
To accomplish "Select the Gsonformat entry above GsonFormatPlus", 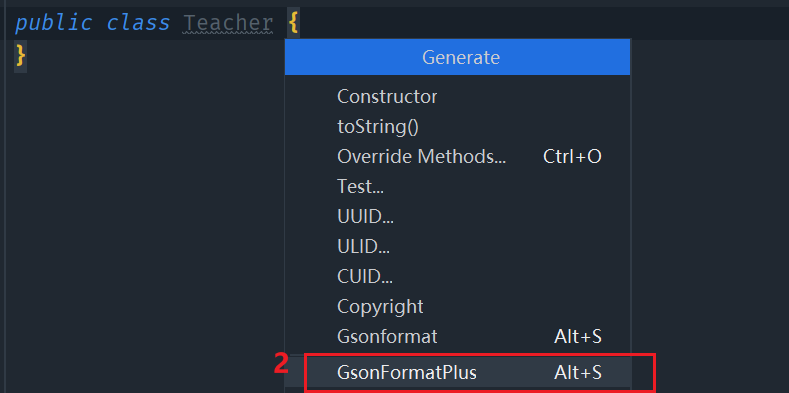I will 457,336.
